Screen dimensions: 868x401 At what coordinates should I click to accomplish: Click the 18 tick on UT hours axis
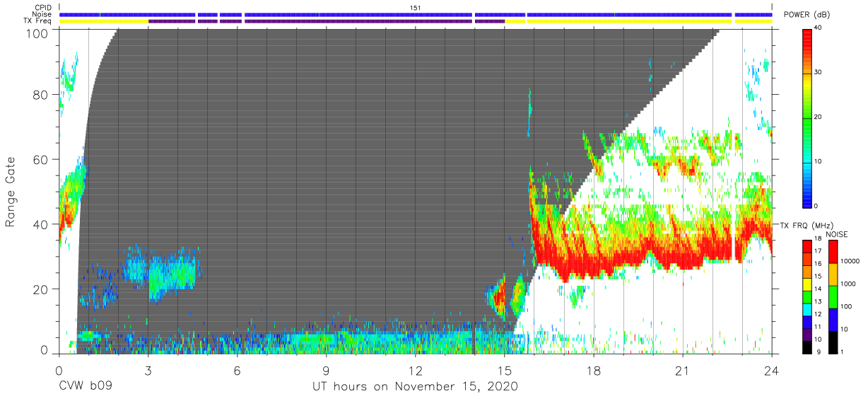594,370
